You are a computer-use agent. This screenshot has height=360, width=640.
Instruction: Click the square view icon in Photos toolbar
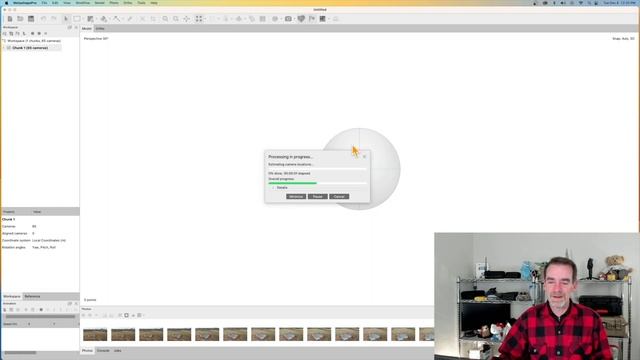127,315
